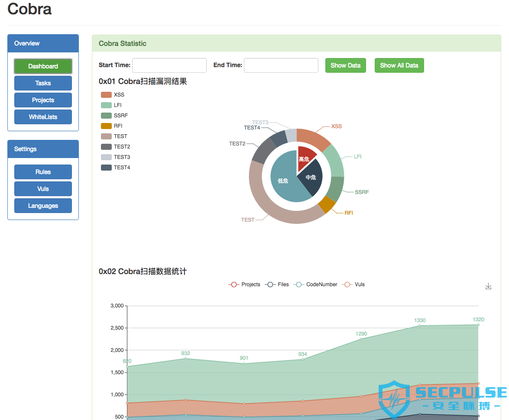Toggle Vuls series in line chart legend
The height and width of the screenshot is (420, 509).
tap(353, 284)
